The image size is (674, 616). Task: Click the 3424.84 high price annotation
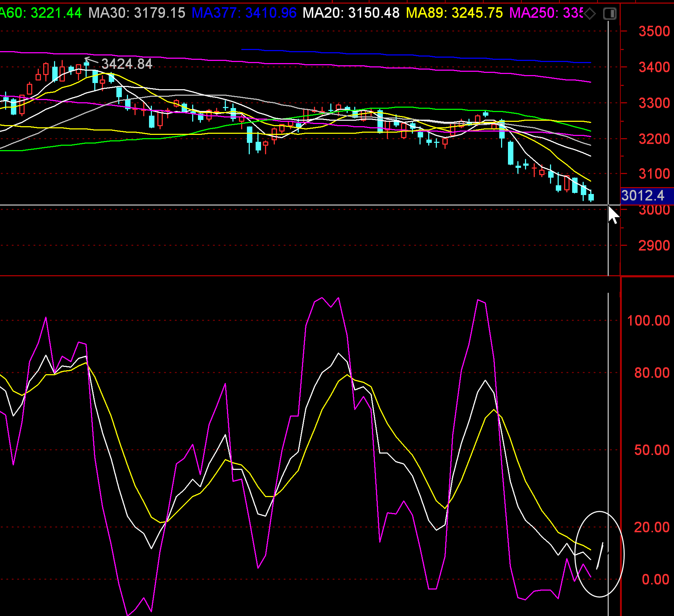pyautogui.click(x=127, y=64)
